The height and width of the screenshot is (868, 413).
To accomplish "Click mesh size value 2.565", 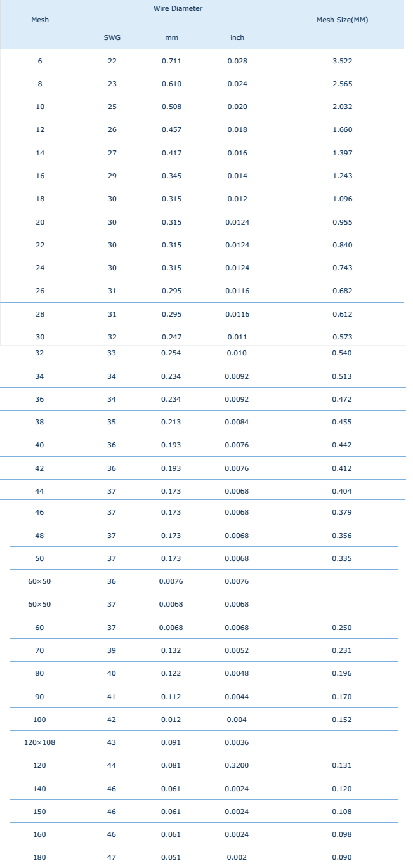I will (x=342, y=84).
